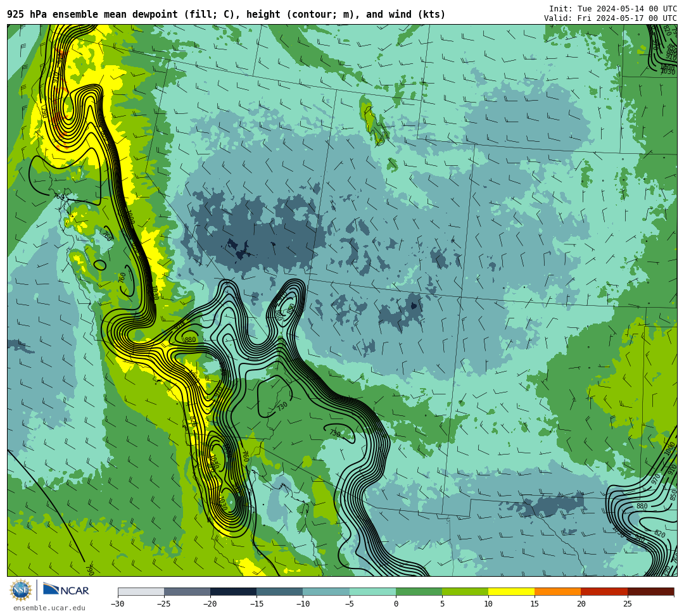The height and width of the screenshot is (616, 684).
Task: Click the positive 20 colorbar tick label
Action: 581,604
